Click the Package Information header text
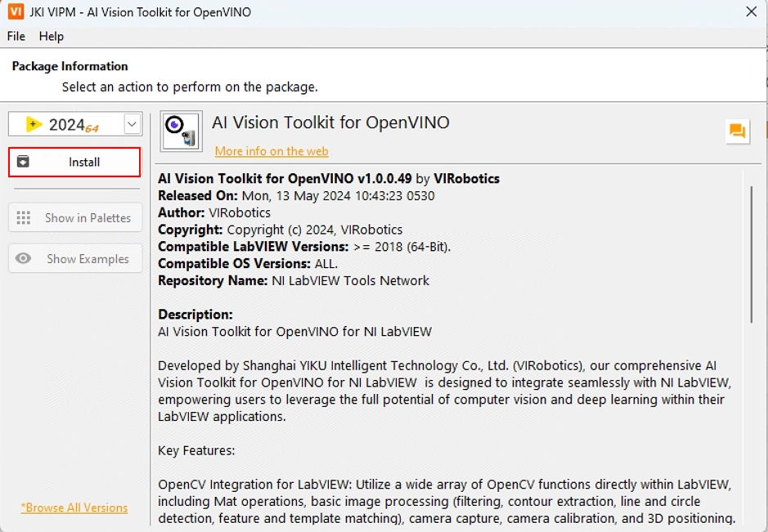Image resolution: width=768 pixels, height=532 pixels. pyautogui.click(x=70, y=66)
